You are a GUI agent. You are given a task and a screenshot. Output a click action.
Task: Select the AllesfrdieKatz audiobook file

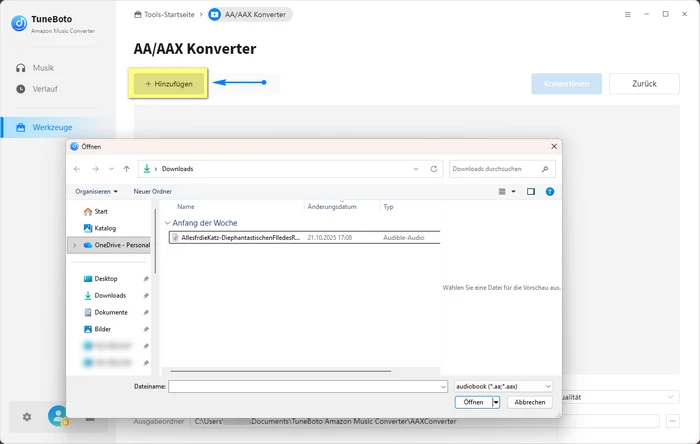[235, 238]
